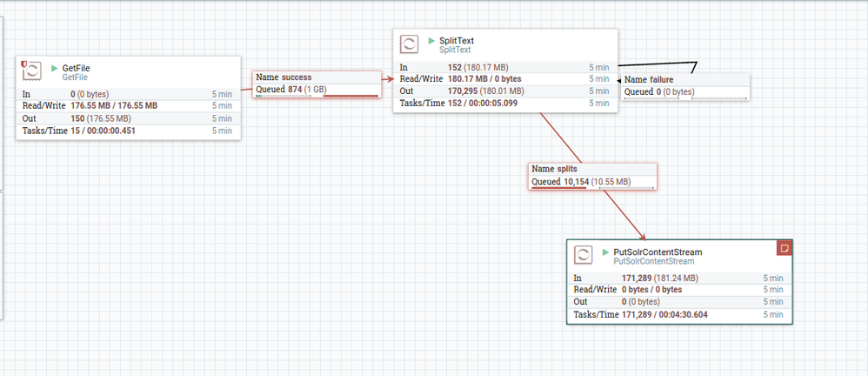868x376 pixels.
Task: Click GetFile In value '0 (0 bytes)'
Action: 90,94
